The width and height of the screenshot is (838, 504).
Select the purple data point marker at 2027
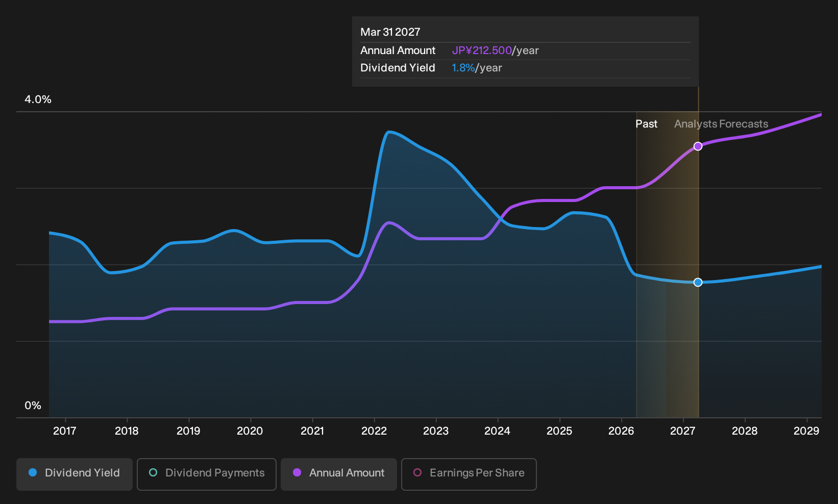coord(698,146)
